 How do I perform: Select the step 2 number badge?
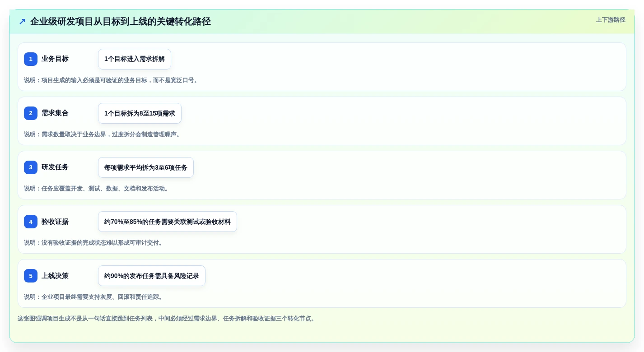(31, 113)
